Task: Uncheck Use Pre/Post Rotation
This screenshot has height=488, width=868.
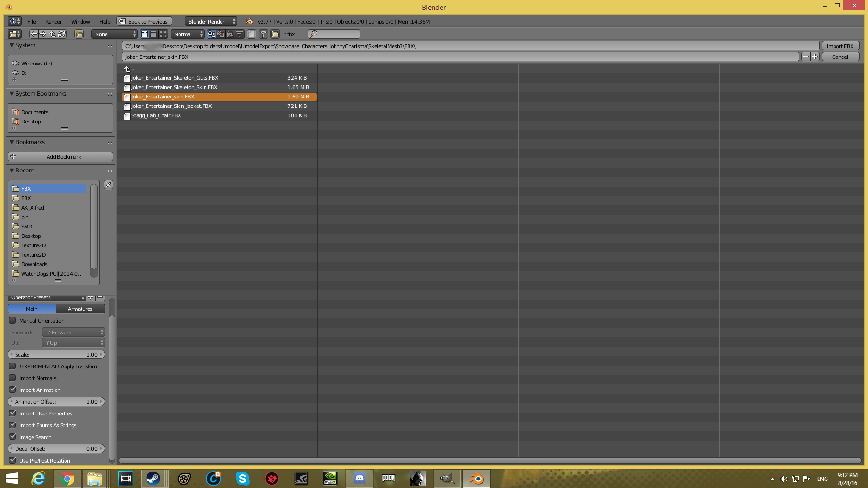Action: point(13,460)
